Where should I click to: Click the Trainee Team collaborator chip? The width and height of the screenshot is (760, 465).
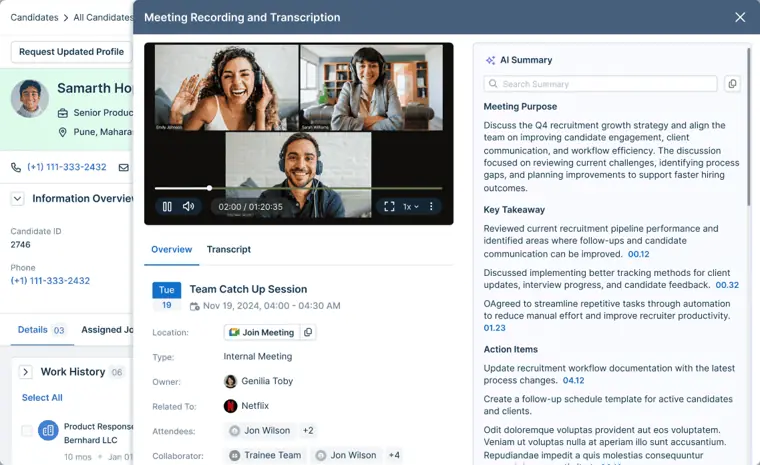266,455
